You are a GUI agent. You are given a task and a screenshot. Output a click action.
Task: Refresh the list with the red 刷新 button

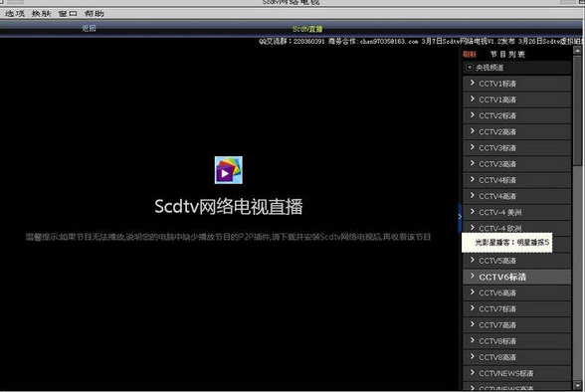tap(470, 55)
